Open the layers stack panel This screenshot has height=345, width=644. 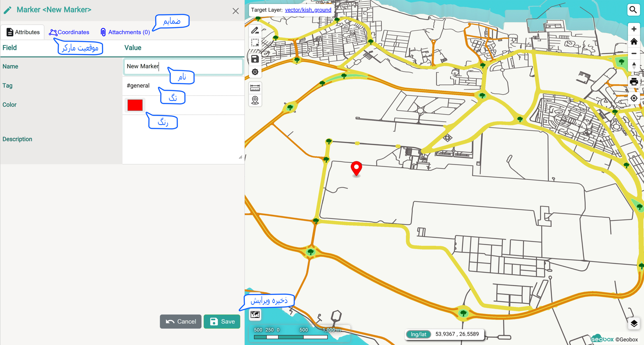(x=634, y=323)
